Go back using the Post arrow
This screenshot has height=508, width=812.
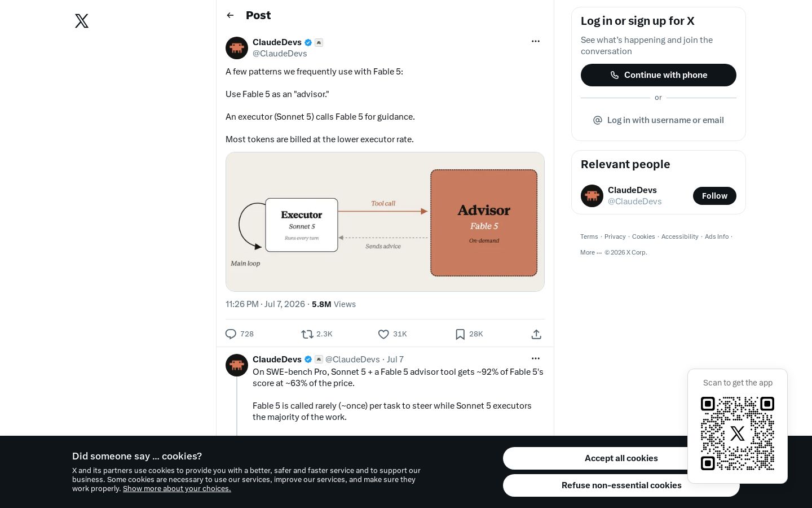coord(230,15)
